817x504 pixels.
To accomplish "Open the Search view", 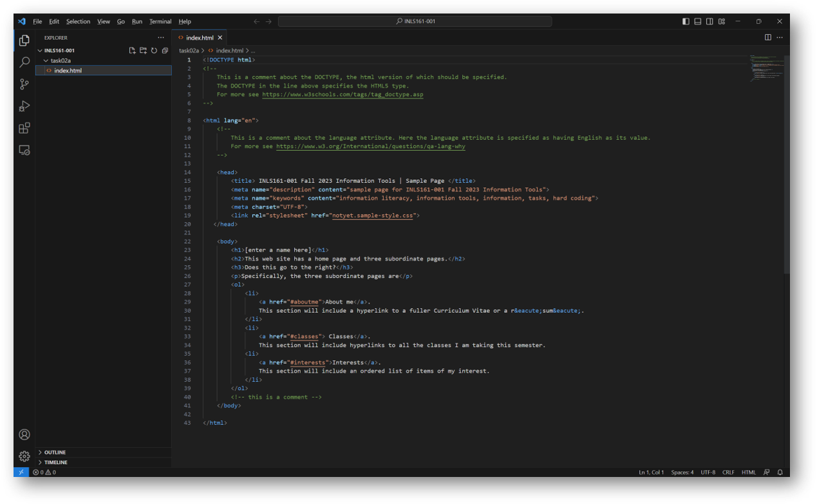I will tap(24, 62).
